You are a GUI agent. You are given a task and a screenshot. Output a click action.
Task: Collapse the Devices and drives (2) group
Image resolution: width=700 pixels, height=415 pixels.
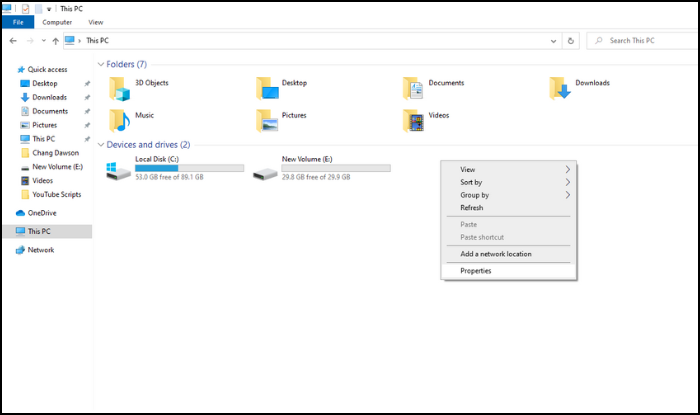point(101,145)
